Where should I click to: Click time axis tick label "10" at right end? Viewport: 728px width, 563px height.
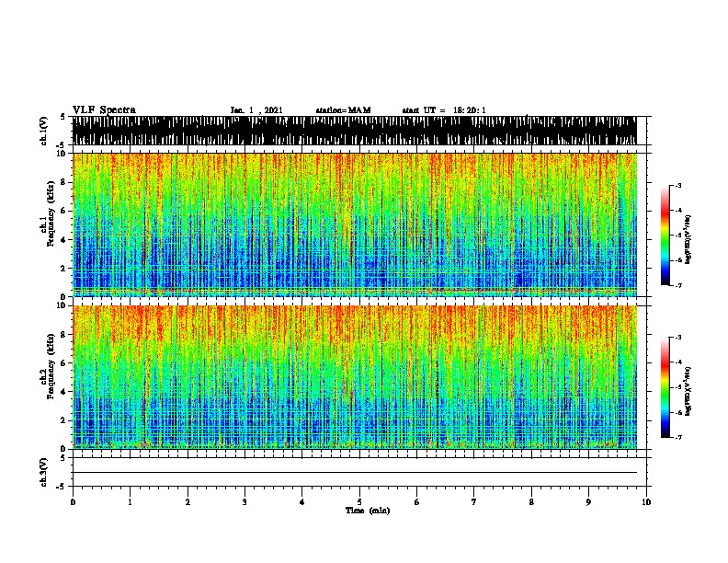pyautogui.click(x=646, y=501)
